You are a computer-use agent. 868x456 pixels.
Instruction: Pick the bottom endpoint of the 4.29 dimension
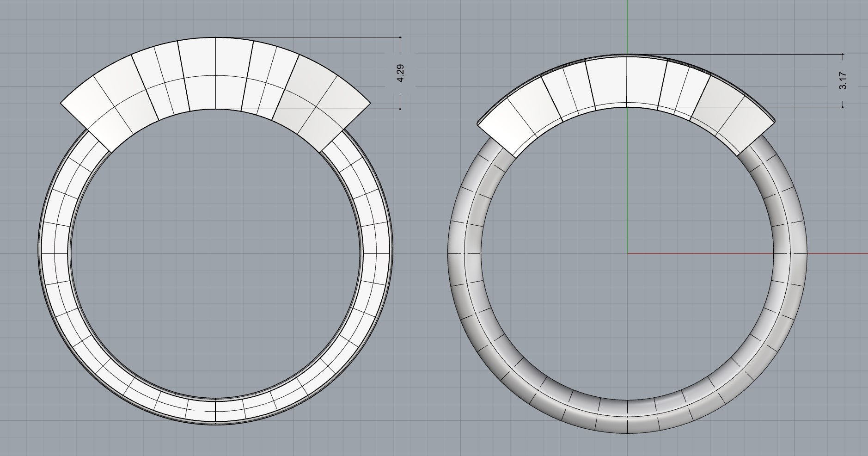coord(400,109)
